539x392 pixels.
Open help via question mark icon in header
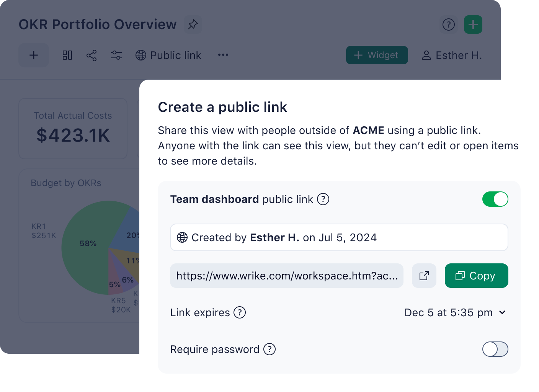click(x=448, y=24)
